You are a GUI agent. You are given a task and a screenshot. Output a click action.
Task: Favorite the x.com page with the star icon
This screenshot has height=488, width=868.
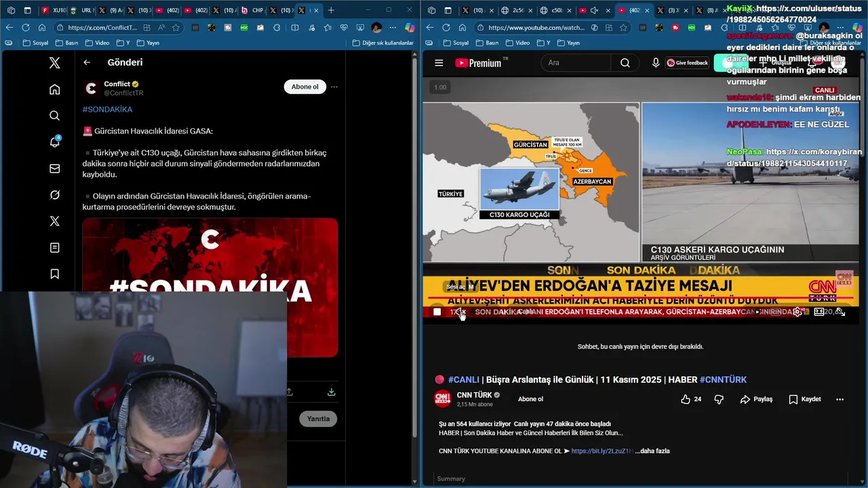click(x=176, y=28)
